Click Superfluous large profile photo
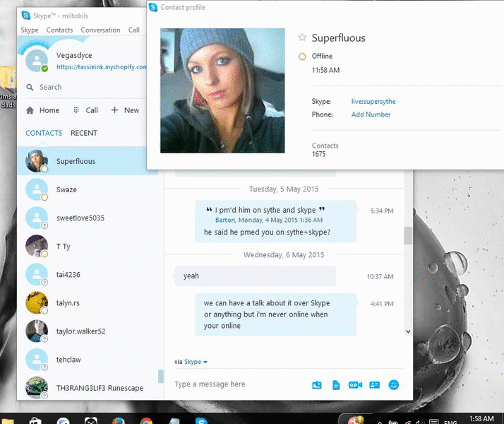Image resolution: width=504 pixels, height=424 pixels. (x=222, y=90)
